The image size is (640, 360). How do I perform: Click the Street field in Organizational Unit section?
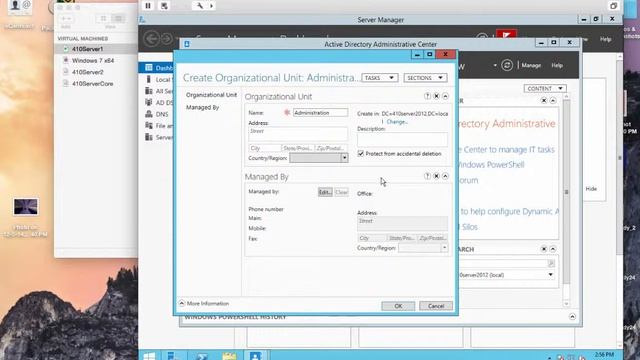[x=298, y=134]
